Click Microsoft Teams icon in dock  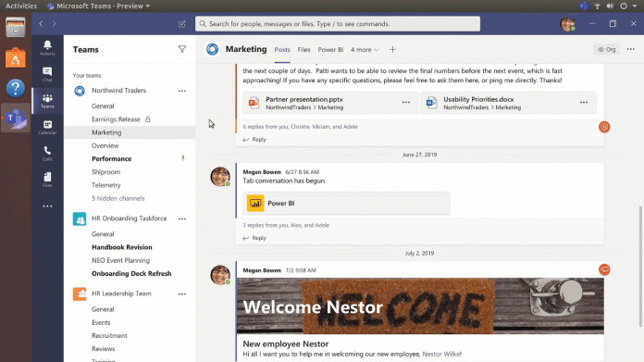click(x=15, y=119)
